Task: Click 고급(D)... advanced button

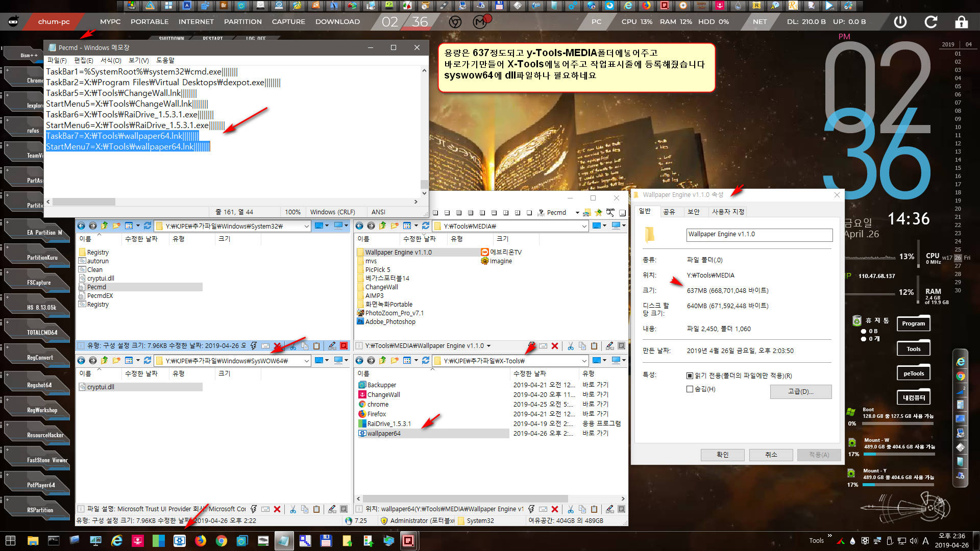Action: pos(801,391)
